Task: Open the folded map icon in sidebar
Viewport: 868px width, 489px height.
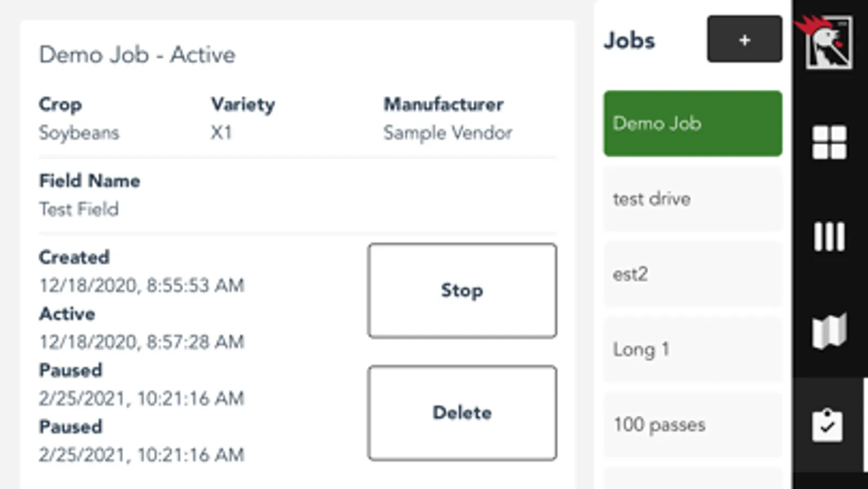Action: (x=829, y=330)
